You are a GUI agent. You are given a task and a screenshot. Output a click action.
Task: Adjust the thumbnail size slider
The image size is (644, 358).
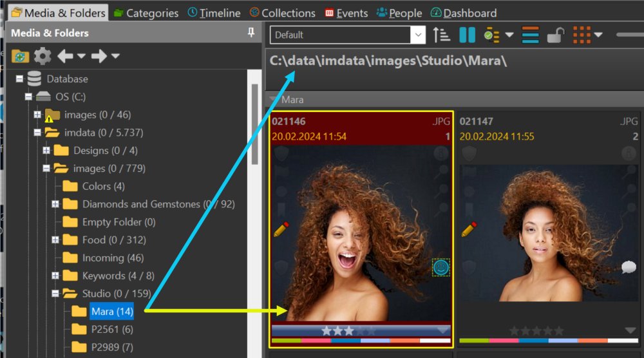[x=630, y=35]
